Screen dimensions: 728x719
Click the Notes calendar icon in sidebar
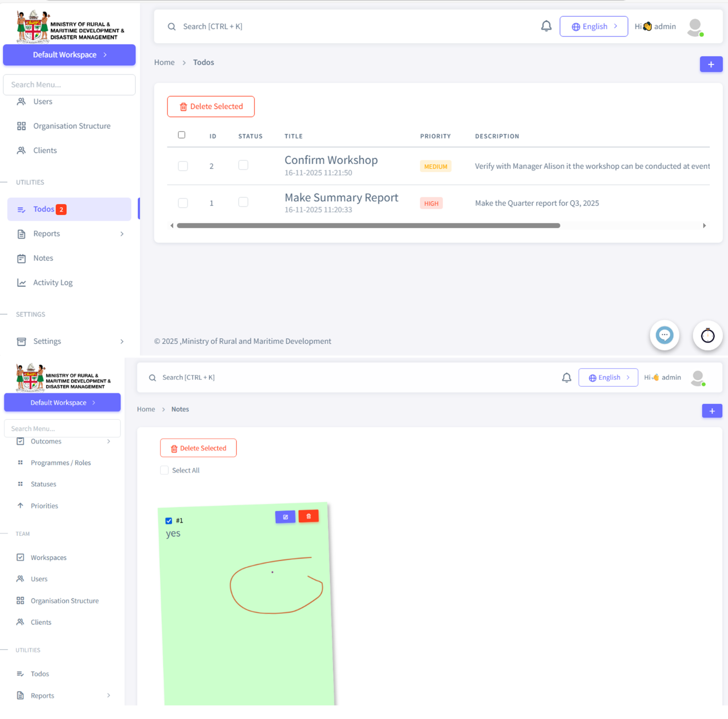[22, 258]
